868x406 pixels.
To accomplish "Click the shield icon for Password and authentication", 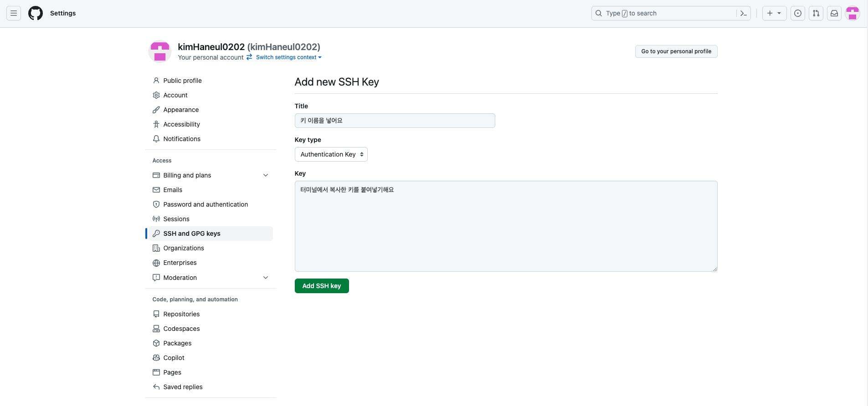I will click(156, 204).
